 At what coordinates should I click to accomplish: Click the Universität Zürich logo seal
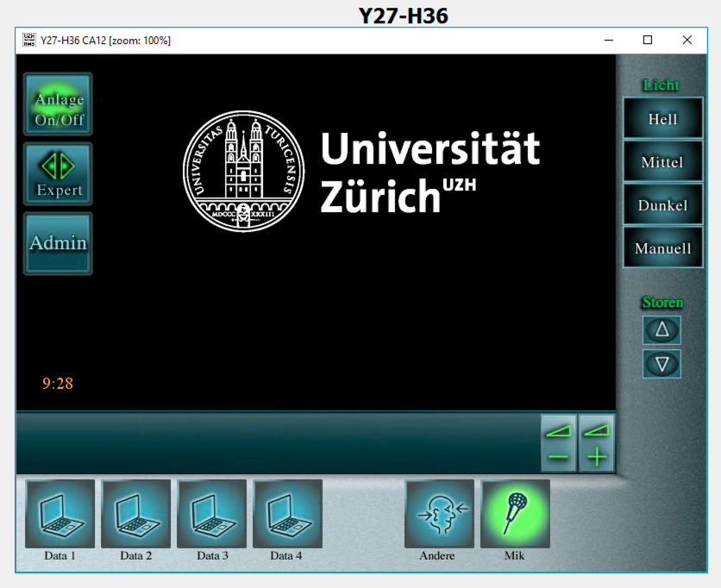(243, 171)
